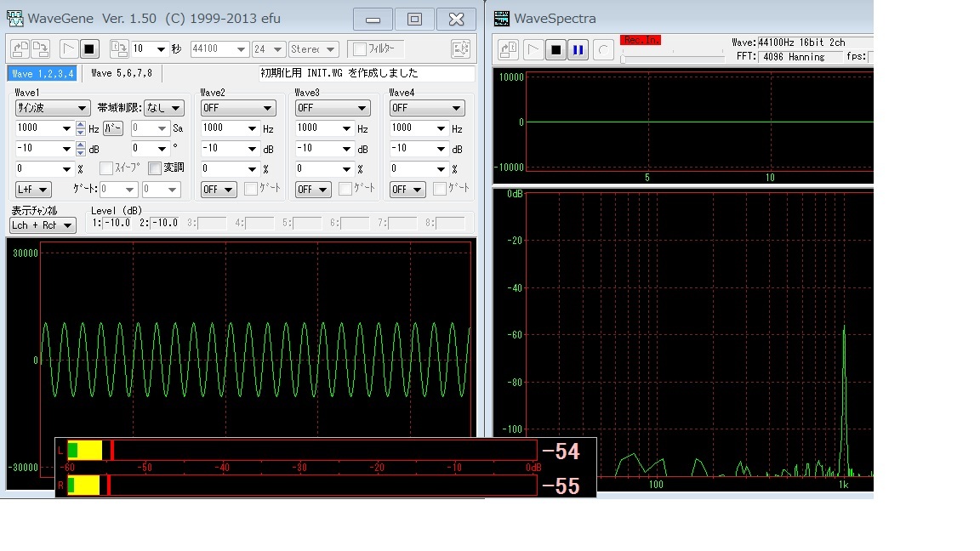This screenshot has height=551, width=980.
Task: Click the Wave format field 44100Hz 16bit 2ch
Action: pyautogui.click(x=815, y=43)
